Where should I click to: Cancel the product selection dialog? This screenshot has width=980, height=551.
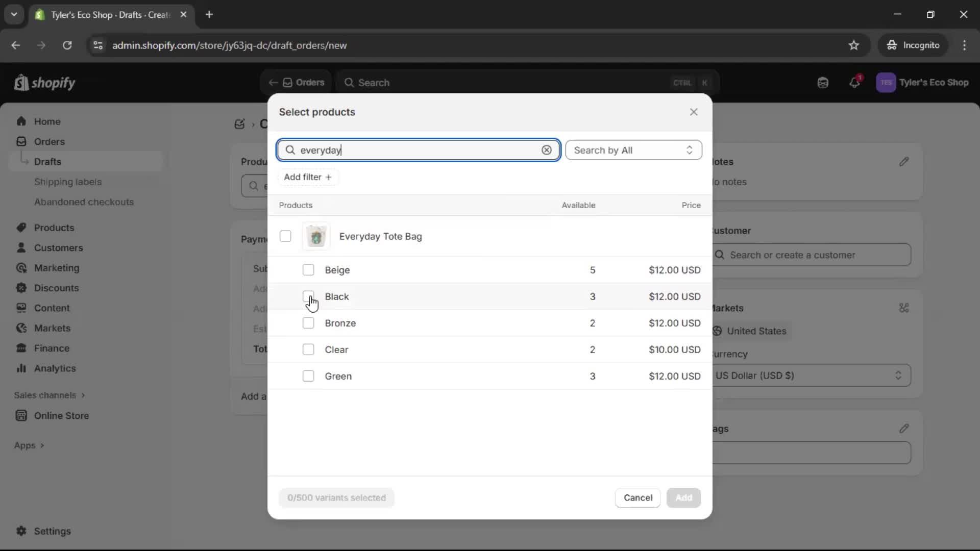point(637,497)
